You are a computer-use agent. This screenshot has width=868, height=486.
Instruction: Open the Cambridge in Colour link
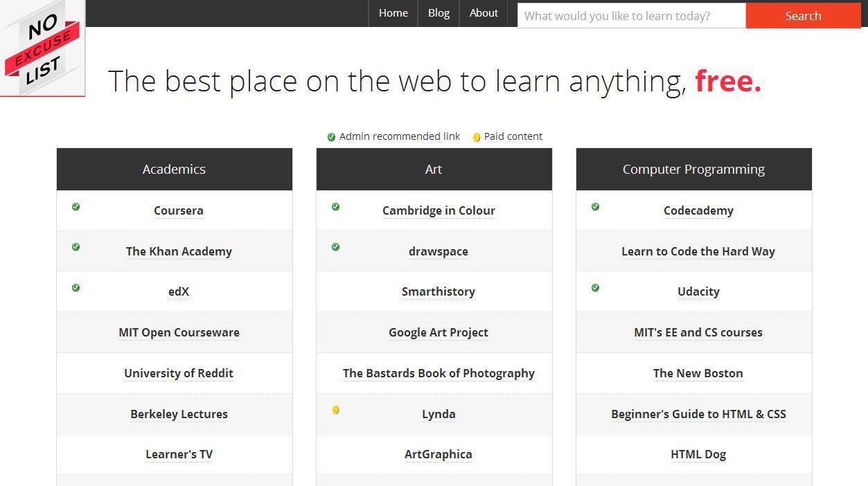tap(439, 210)
